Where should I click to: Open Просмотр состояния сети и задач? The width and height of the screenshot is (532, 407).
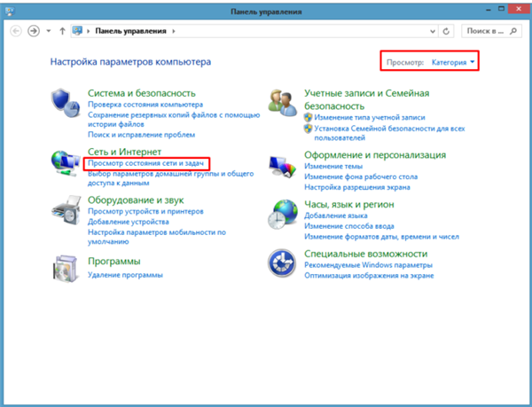145,163
